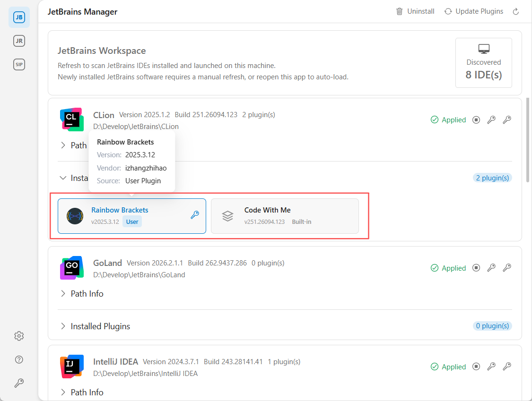Click the refresh icon in the header
Viewport: 532px width, 401px height.
[x=516, y=11]
